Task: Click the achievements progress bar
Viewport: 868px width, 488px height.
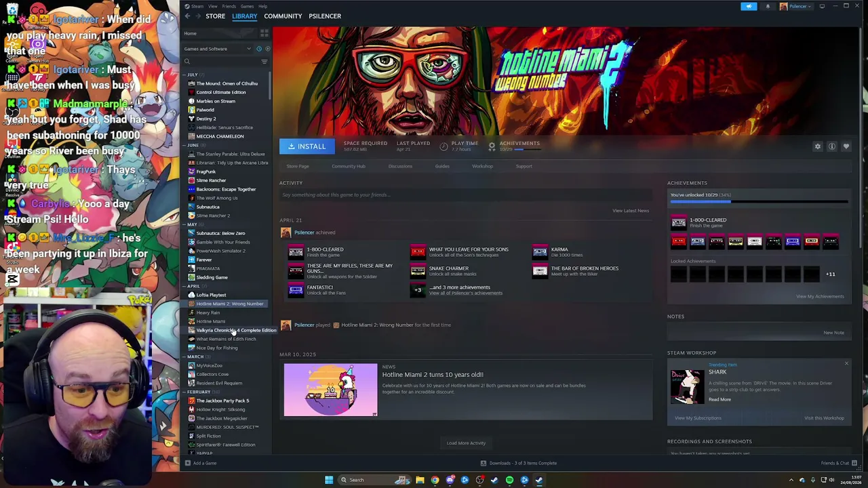Action: point(759,202)
